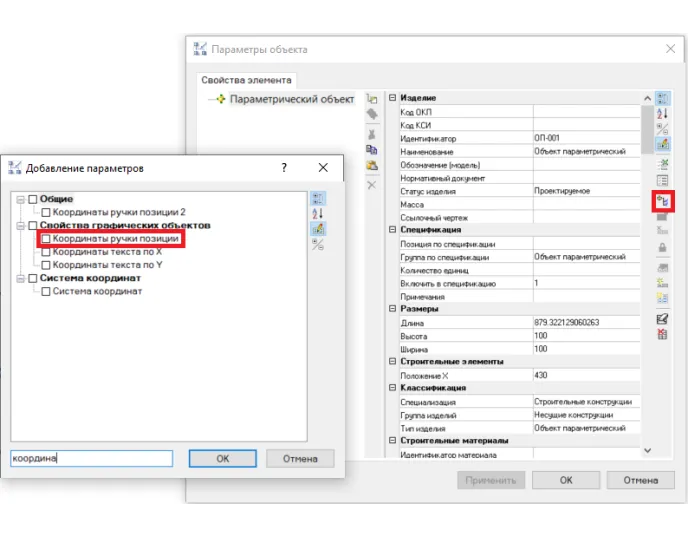The width and height of the screenshot is (688, 537).
Task: Select Параметрический объект in the element tree
Action: click(292, 99)
